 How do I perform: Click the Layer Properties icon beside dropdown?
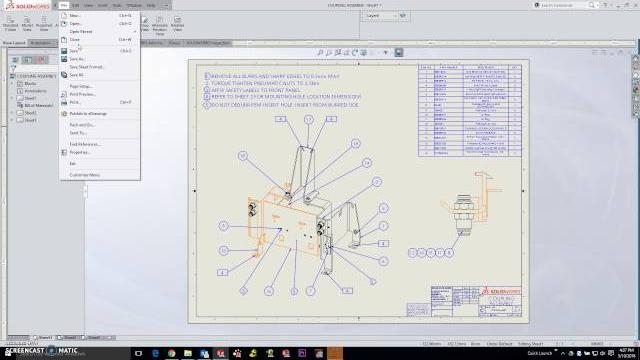403,16
